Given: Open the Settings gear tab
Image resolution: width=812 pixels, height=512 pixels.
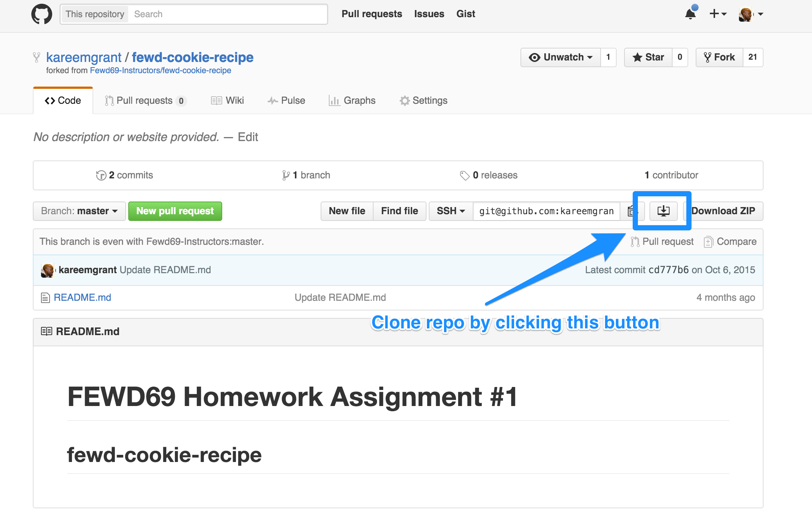Looking at the screenshot, I should point(423,101).
